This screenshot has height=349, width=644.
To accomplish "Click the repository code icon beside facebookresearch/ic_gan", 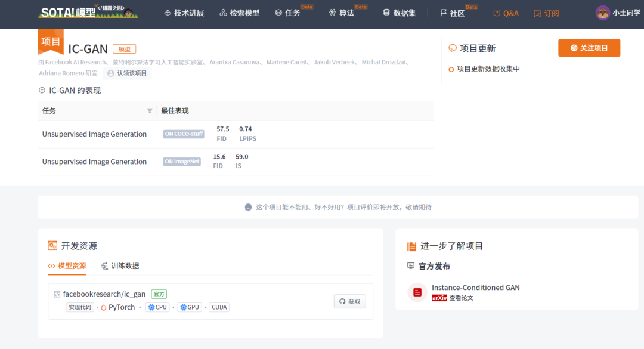I will [x=57, y=294].
